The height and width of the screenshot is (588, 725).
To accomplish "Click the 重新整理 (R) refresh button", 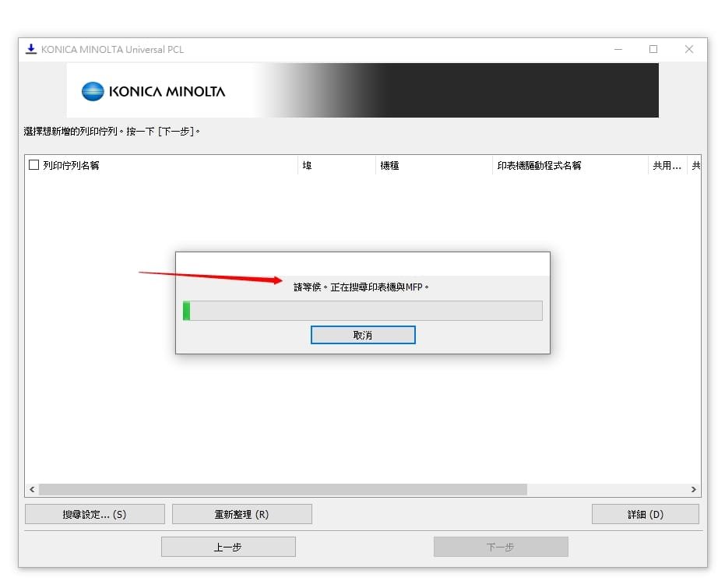I will pyautogui.click(x=241, y=514).
